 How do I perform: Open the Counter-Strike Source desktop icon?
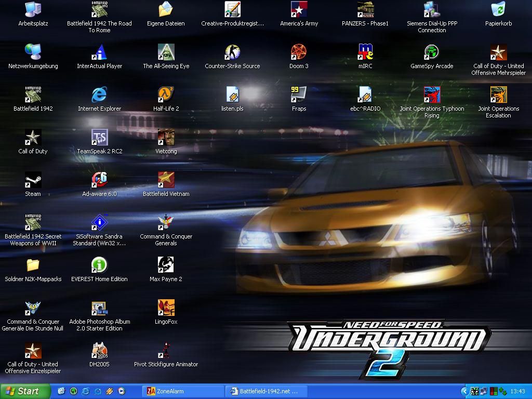point(232,52)
